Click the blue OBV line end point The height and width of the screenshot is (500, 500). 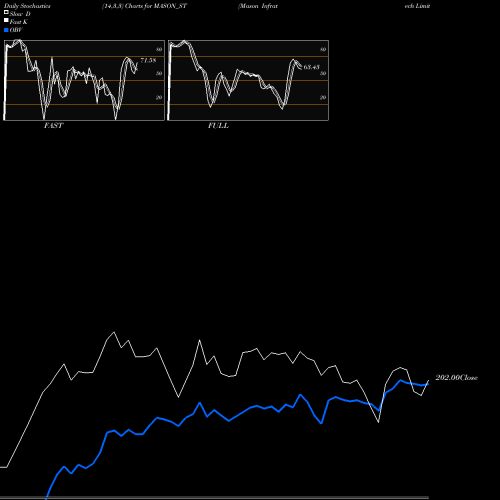click(x=428, y=384)
